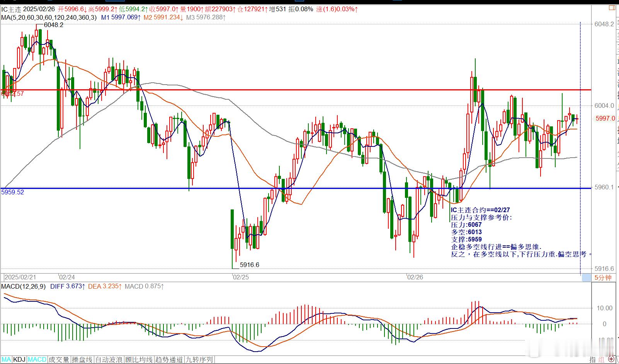Click the 02/25 date marker on time axis

coord(241,277)
